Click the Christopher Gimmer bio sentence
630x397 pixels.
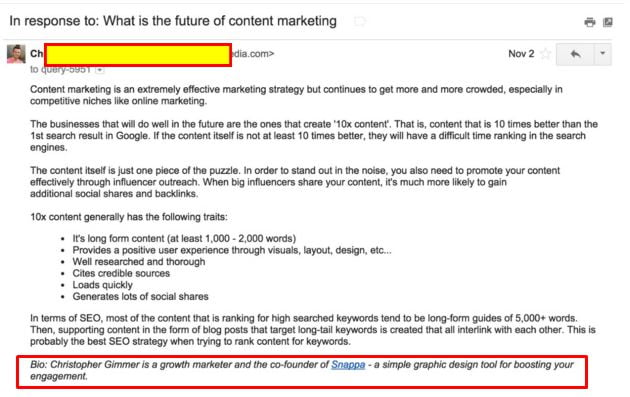tap(302, 370)
